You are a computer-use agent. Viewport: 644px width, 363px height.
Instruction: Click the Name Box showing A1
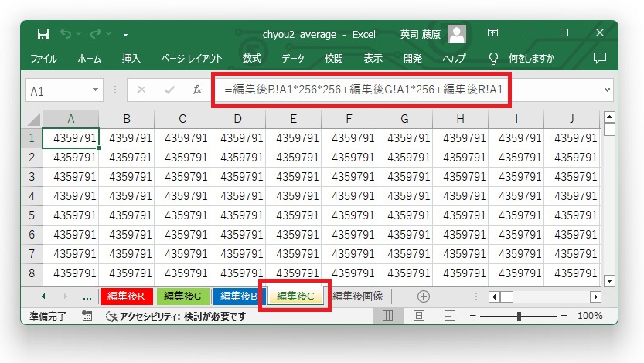57,90
